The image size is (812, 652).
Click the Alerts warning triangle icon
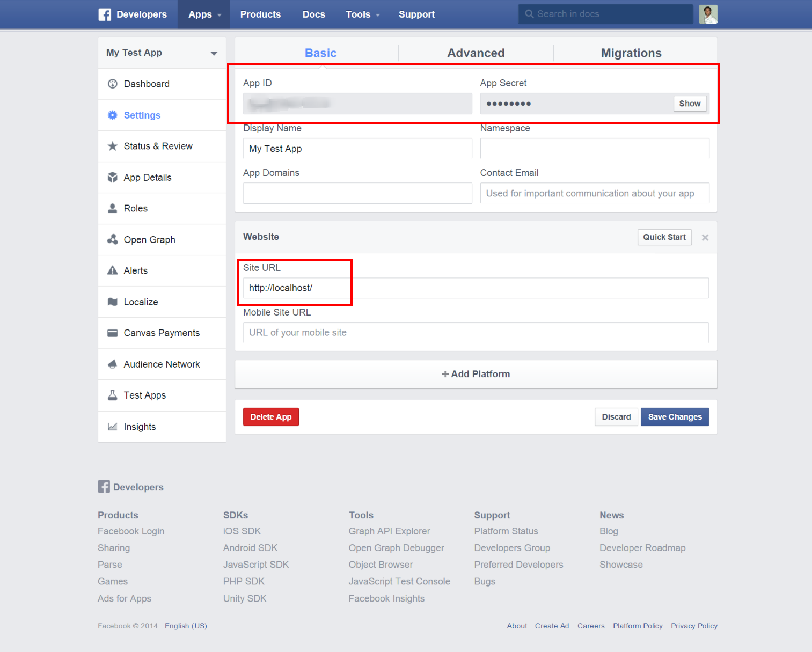pyautogui.click(x=113, y=270)
